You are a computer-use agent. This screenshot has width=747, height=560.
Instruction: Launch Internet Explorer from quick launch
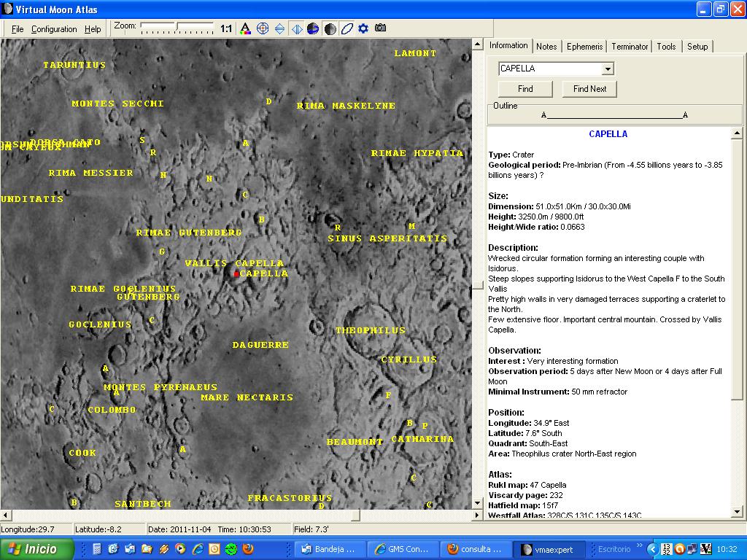click(x=198, y=549)
